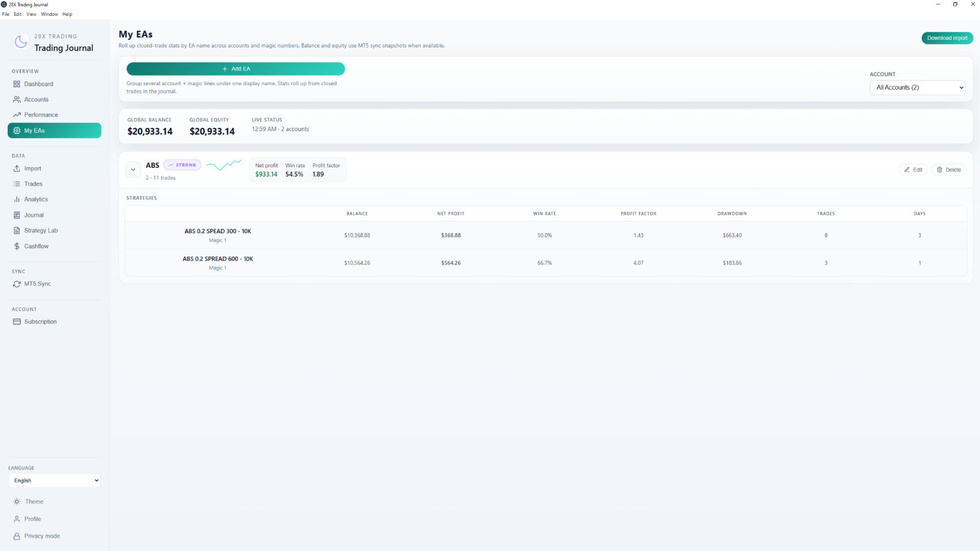Open the File menu

6,14
